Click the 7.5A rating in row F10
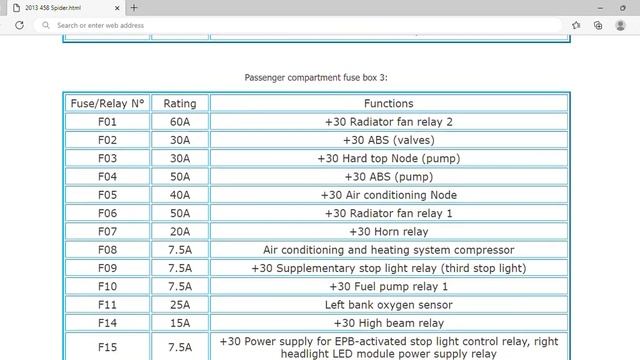The height and width of the screenshot is (360, 640). click(180, 287)
